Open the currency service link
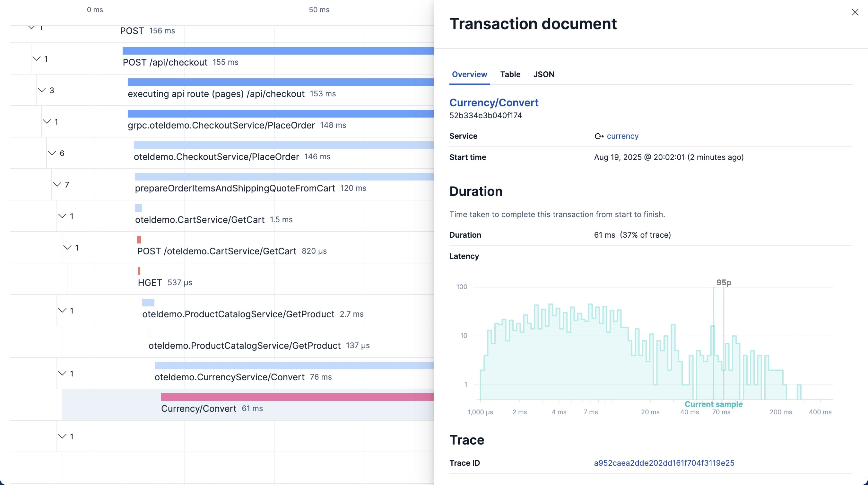The width and height of the screenshot is (868, 485). coord(622,136)
